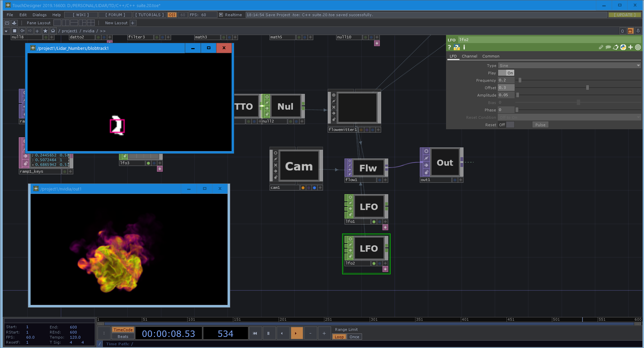644x348 pixels.
Task: Click the bookmark star icon in path bar
Action: tap(45, 31)
